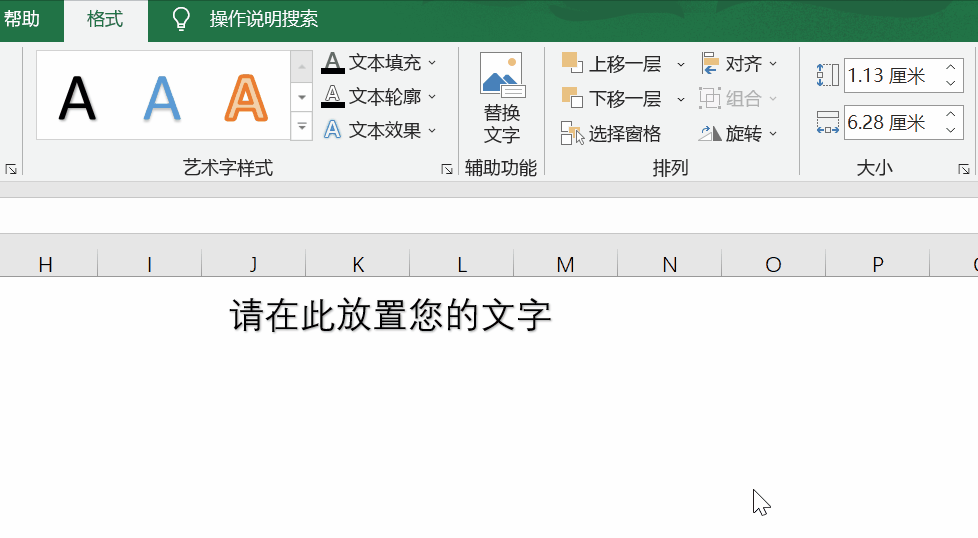Select column J header

[x=254, y=264]
